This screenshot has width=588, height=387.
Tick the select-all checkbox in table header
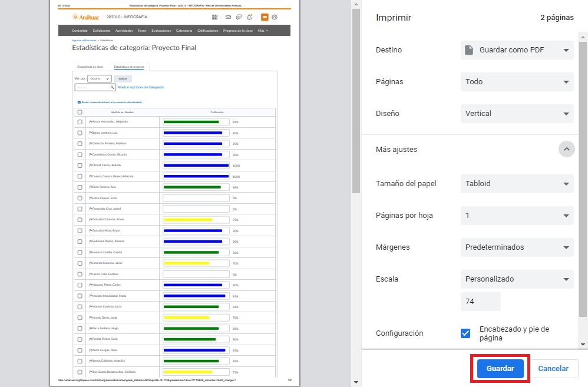coord(80,112)
